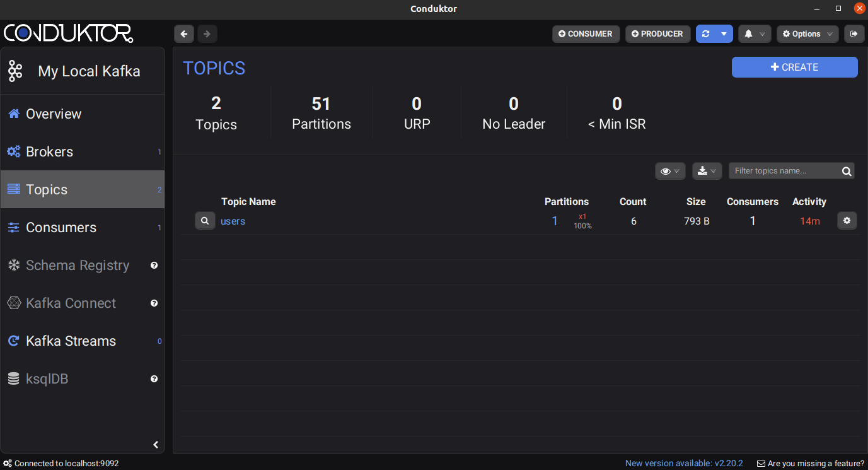Click the disconnect/logout icon
The image size is (868, 470).
pos(854,34)
